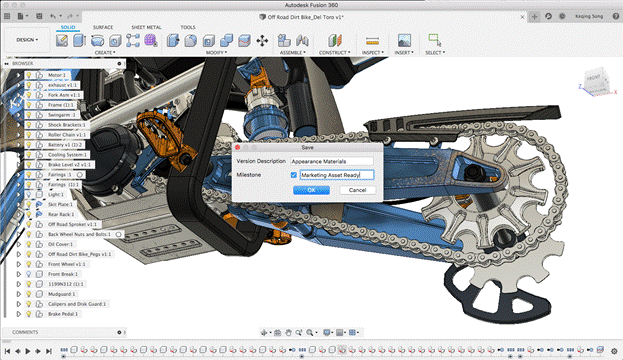Click the Version Description text field
Screen dimensions: 623x360
click(332, 161)
